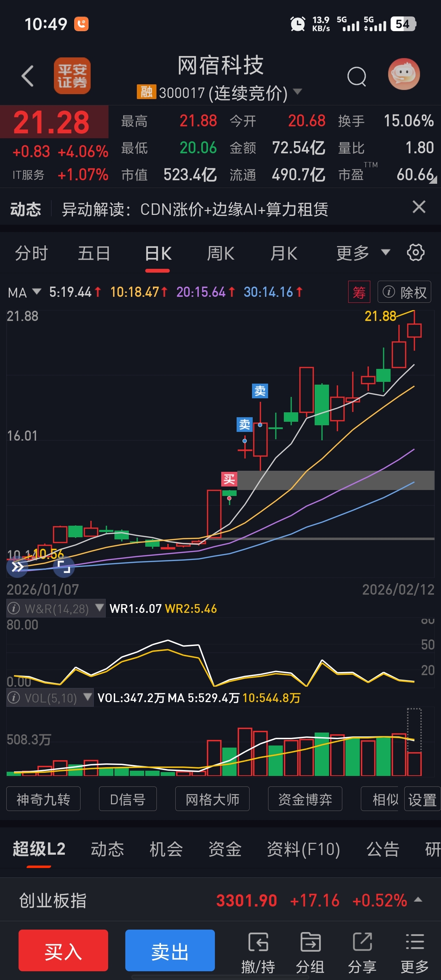
Task: Open the MA indicator dropdown
Action: click(x=24, y=292)
